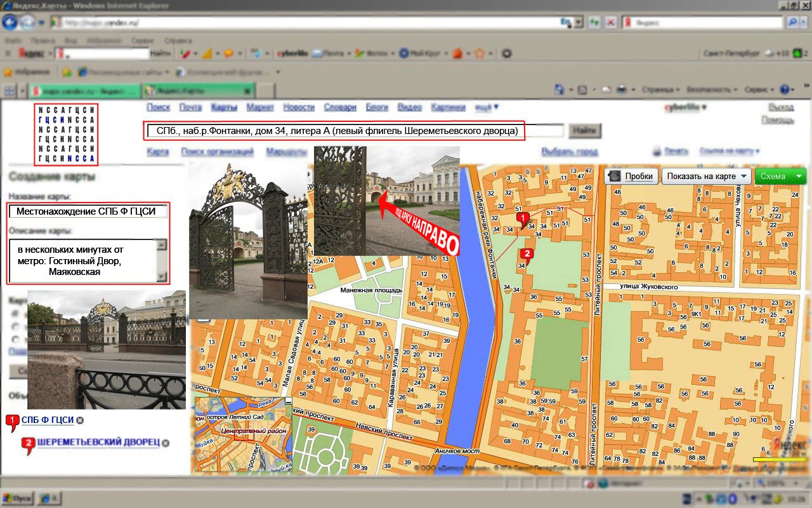
Task: Open the Картинки link in Yandex navigation
Action: 449,107
